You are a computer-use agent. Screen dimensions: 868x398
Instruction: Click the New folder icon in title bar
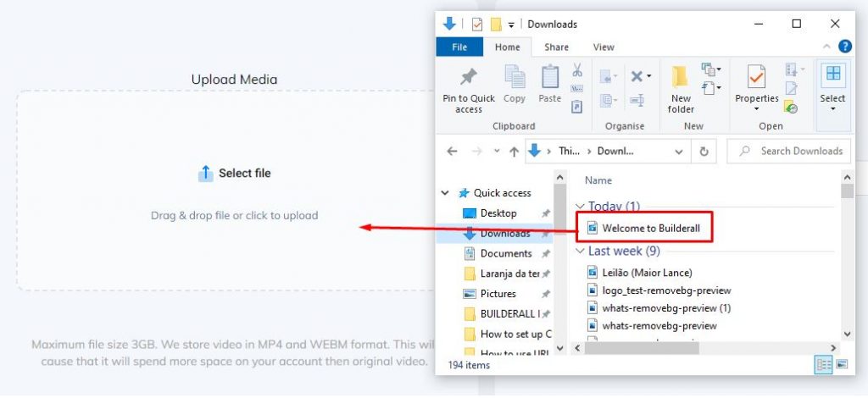tap(496, 25)
